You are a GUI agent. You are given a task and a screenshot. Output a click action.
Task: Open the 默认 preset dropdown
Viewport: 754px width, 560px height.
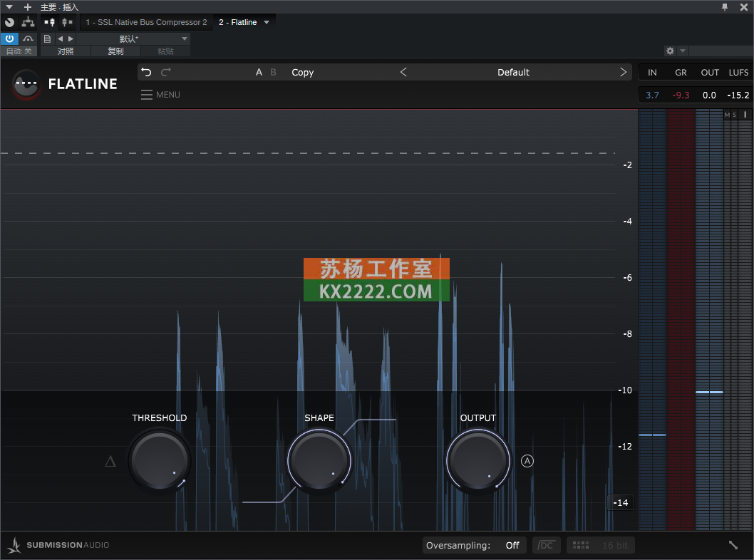click(133, 38)
